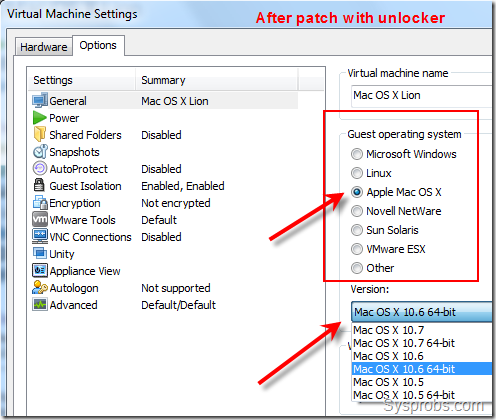Click the VNC Connections icon

pyautogui.click(x=40, y=236)
